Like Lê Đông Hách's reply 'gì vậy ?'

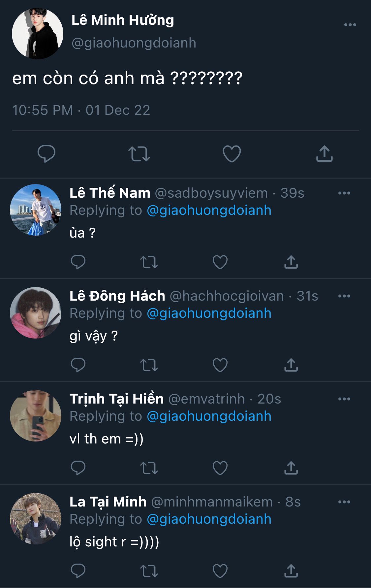[220, 365]
